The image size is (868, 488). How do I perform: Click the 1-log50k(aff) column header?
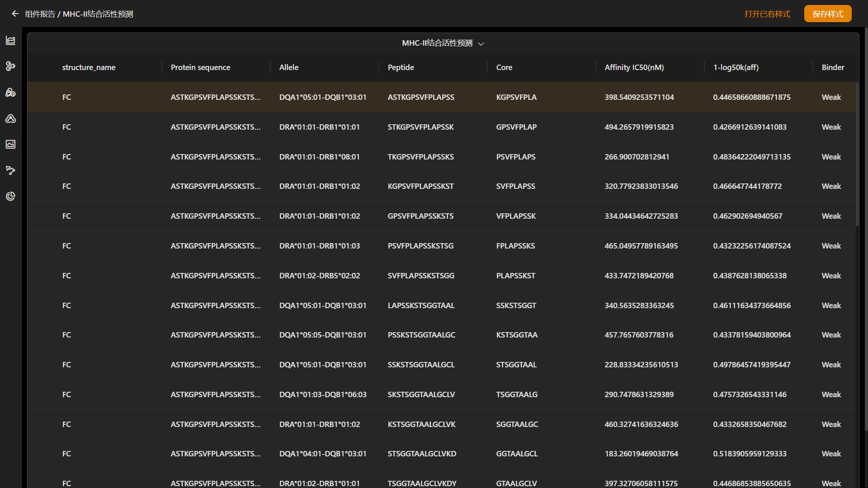pos(736,67)
